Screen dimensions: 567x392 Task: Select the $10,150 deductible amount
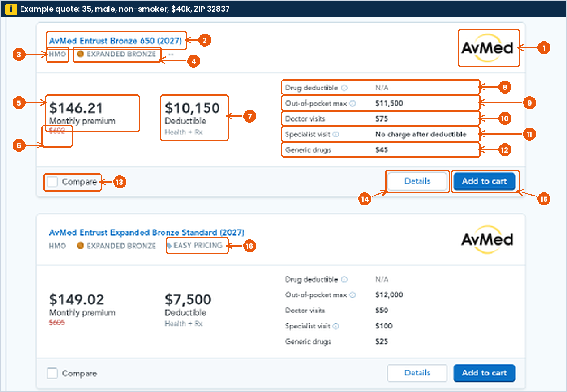(193, 108)
